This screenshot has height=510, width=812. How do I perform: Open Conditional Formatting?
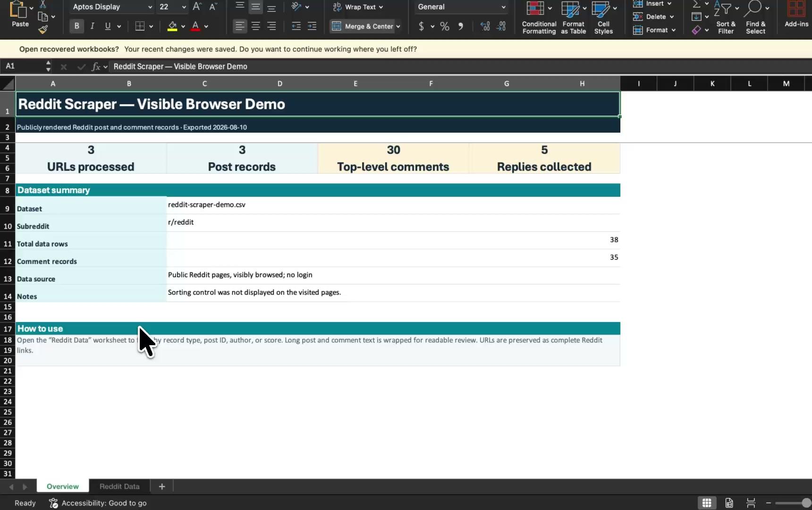(539, 17)
